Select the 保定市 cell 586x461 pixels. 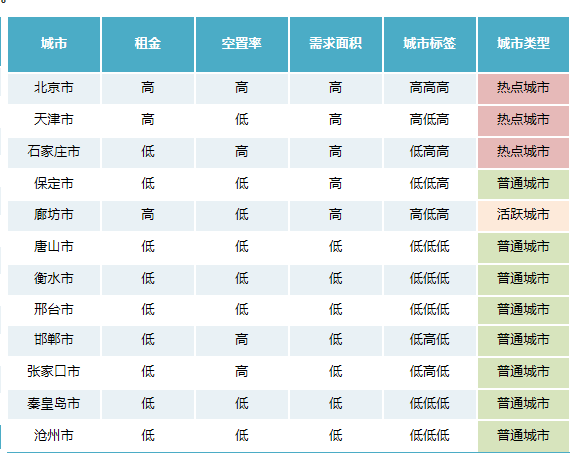[x=54, y=184]
